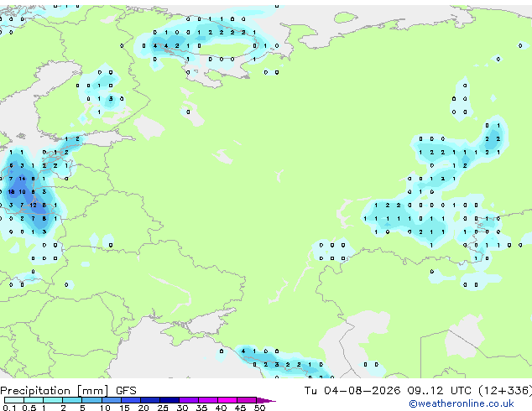This screenshot has width=532, height=411.
Task: Select the magenta swatch between 40 and 45
Action: coord(227,400)
